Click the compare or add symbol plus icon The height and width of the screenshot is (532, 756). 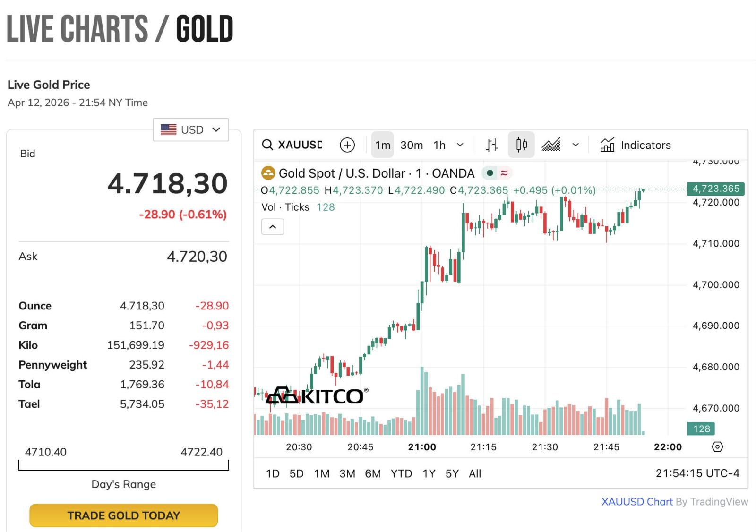coord(347,145)
